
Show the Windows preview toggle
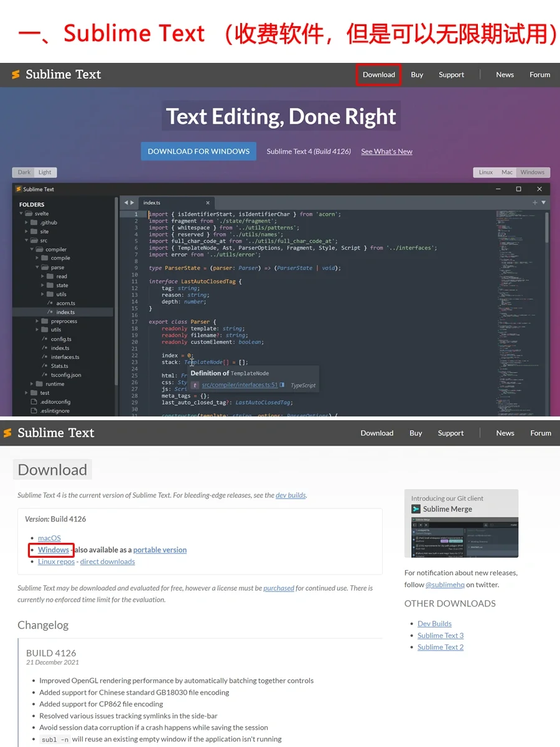coord(533,172)
